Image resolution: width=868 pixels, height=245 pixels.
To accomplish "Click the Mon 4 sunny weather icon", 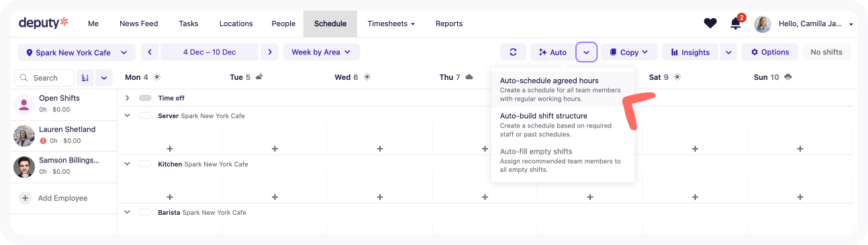I will click(x=157, y=77).
